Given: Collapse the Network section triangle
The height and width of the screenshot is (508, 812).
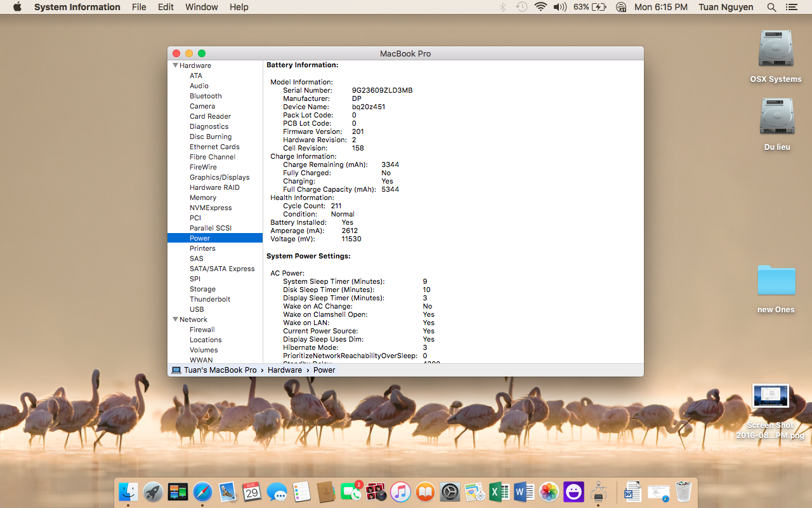Looking at the screenshot, I should [175, 319].
